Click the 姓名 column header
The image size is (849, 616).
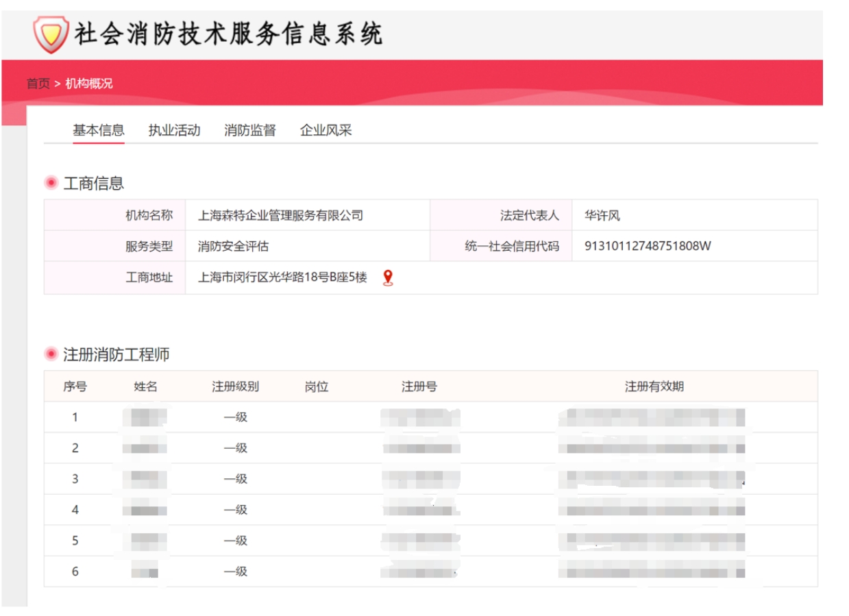click(x=145, y=386)
